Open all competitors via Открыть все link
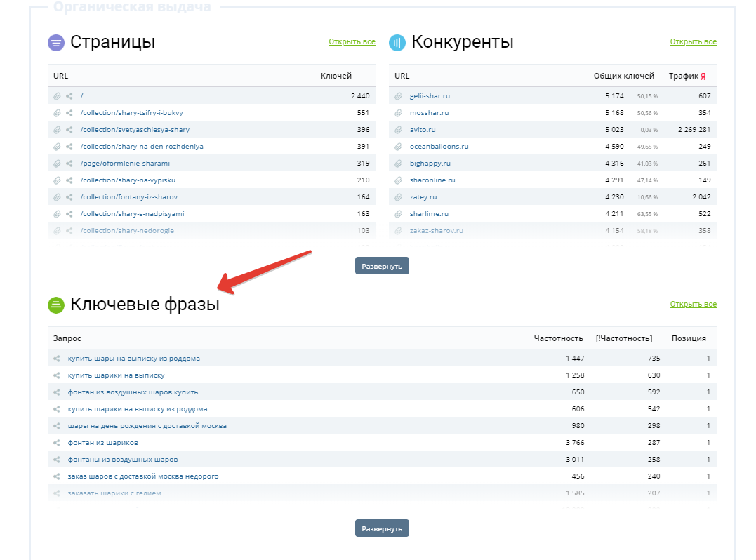Screen dimensions: 756x560 click(x=694, y=42)
